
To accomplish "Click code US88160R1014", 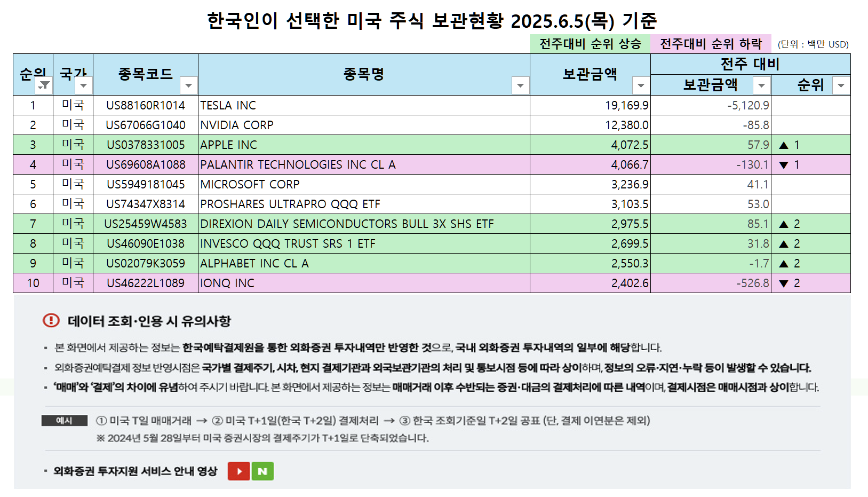I will click(x=146, y=106).
